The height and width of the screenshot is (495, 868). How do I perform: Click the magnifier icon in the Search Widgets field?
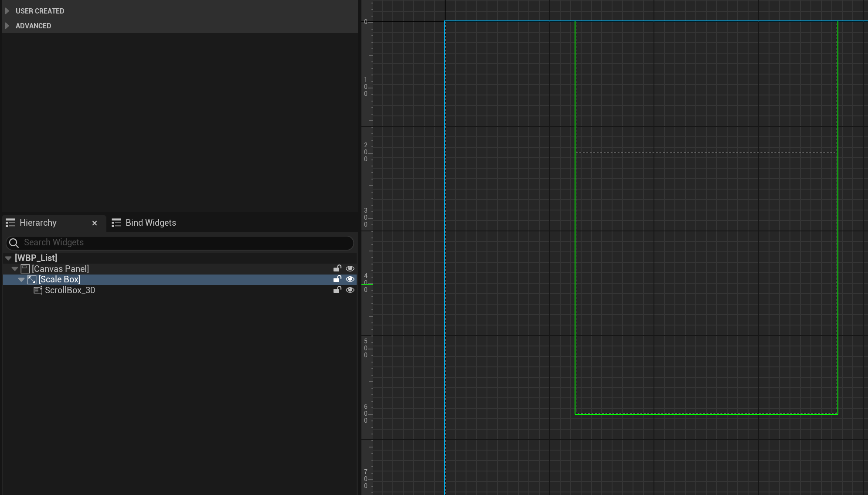pyautogui.click(x=14, y=243)
